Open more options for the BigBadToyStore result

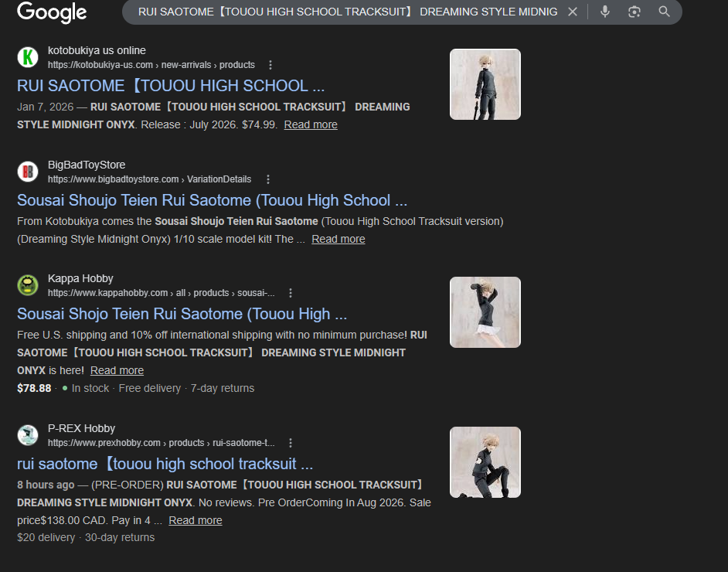[268, 179]
